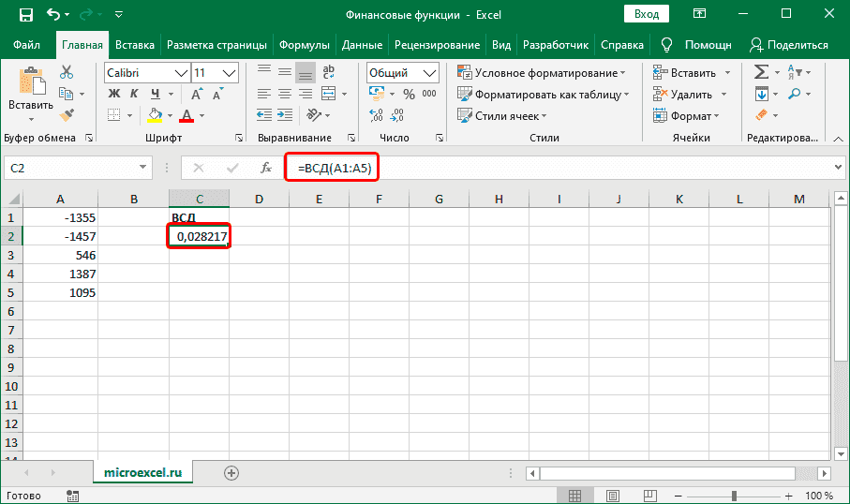Click the Insert Function fx button
This screenshot has height=504, width=850.
pos(266,168)
